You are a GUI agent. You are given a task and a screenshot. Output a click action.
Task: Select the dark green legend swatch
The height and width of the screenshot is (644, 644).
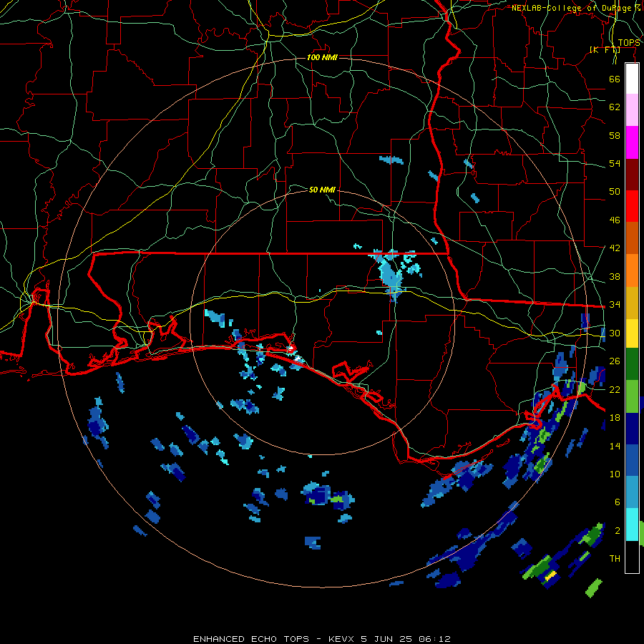632,364
